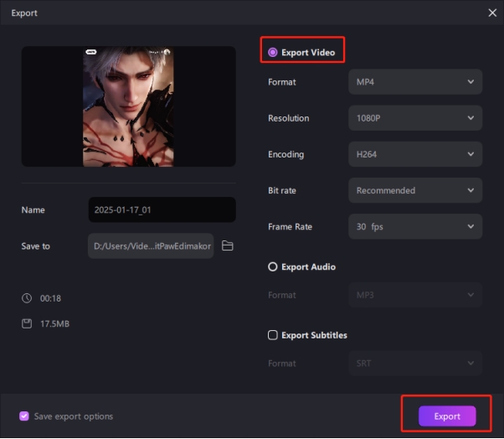
Task: Click the purple Export button
Action: tap(447, 416)
